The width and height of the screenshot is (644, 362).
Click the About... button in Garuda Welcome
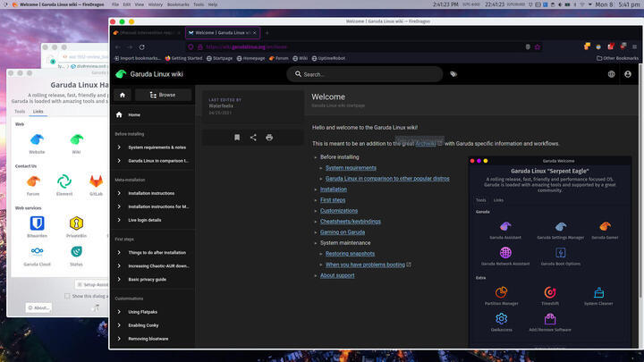click(38, 307)
